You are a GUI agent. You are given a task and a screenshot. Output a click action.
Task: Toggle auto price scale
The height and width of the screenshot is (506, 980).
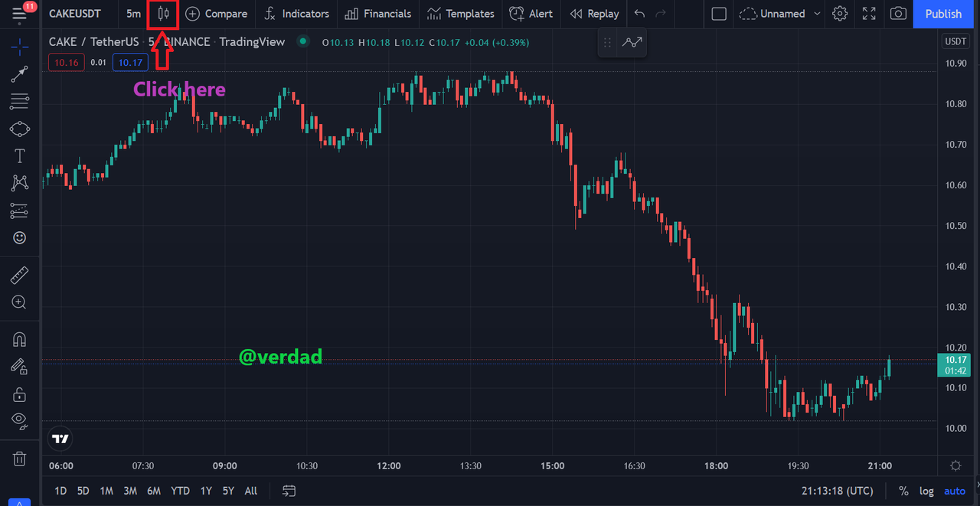pyautogui.click(x=955, y=491)
